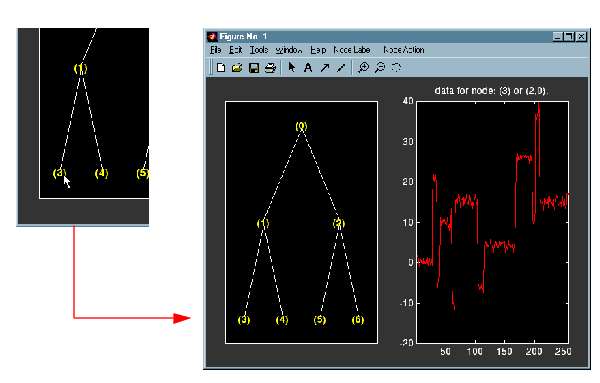Choose the Insert Arrow tool
The width and height of the screenshot is (600, 383).
pyautogui.click(x=324, y=68)
